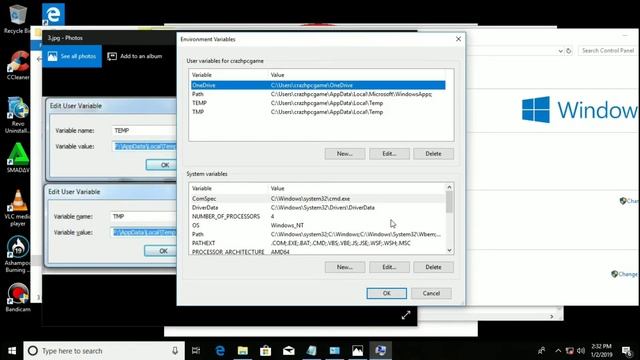Select the PATHEXT system variable row
Screen dimensions: 640x360
coord(318,243)
